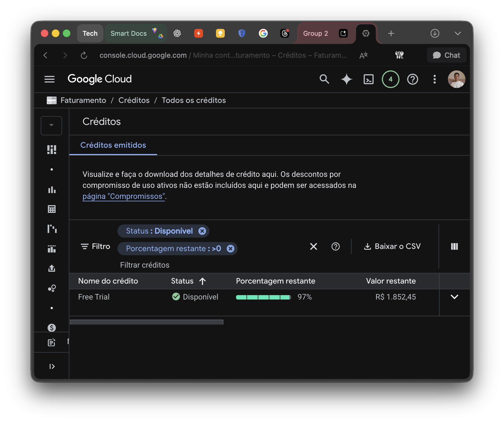Open the release notes sidebar icon

[x=52, y=342]
